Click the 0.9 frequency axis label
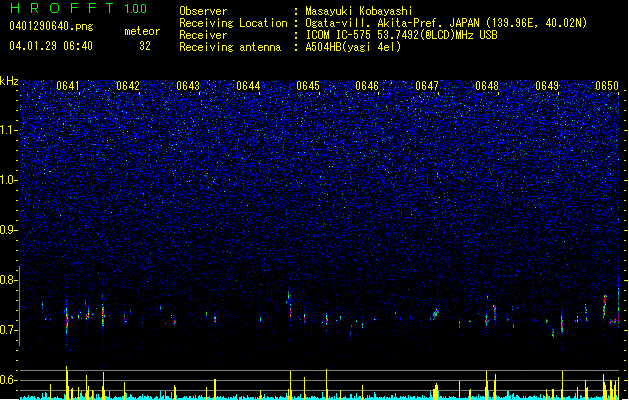Viewport: 629px width, 400px height. [9, 230]
